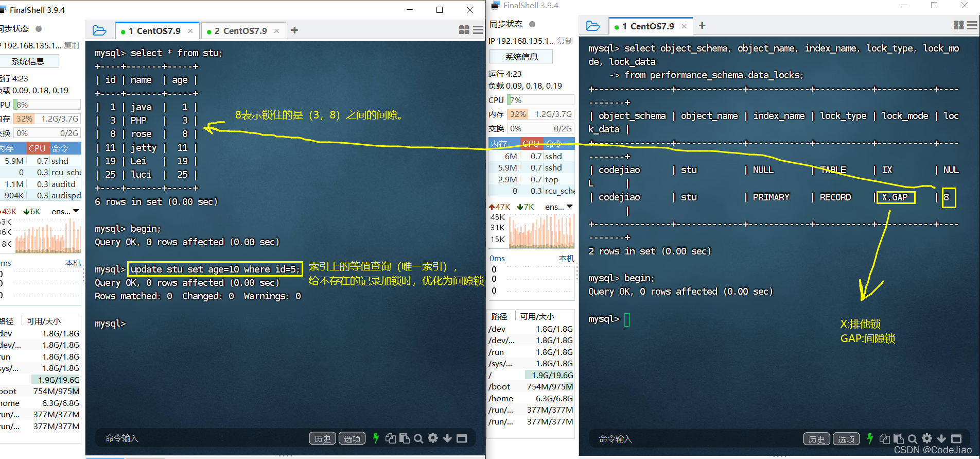The image size is (980, 459).
Task: Select the auditd process row in left sidebar
Action: pyautogui.click(x=41, y=184)
